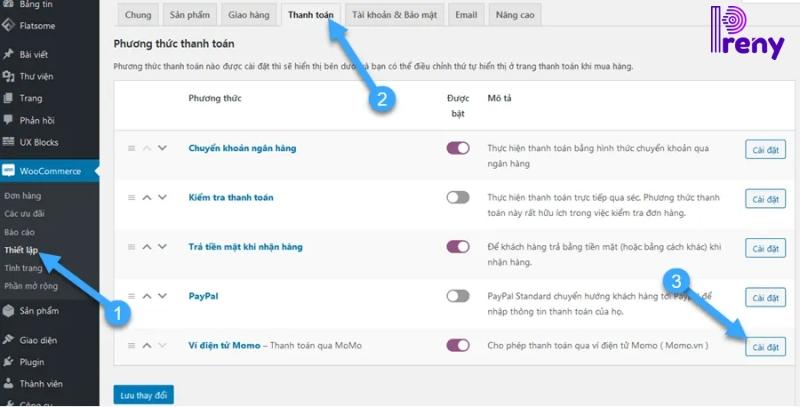Click the Mô tả column header
The image size is (800, 407).
coord(499,98)
